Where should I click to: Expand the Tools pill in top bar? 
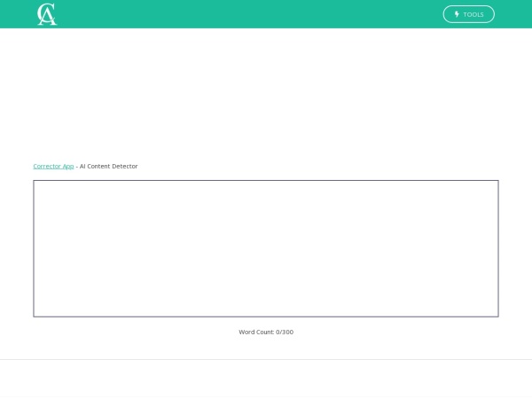click(468, 14)
